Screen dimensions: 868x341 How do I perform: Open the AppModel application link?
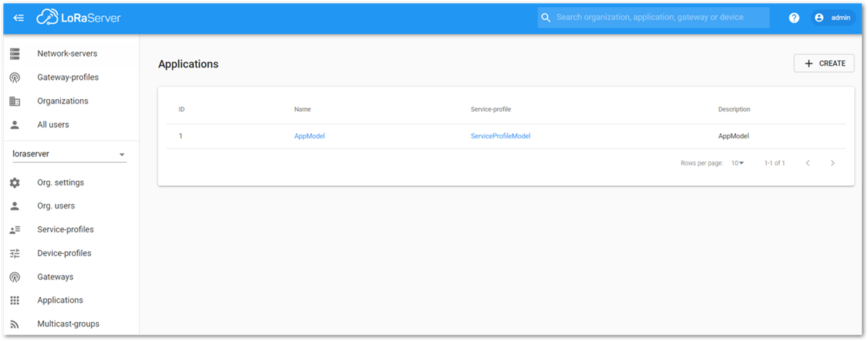click(310, 136)
